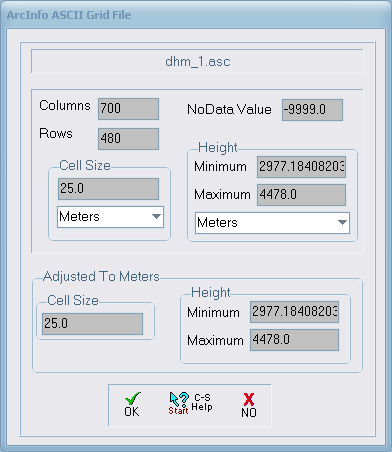This screenshot has height=452, width=392.
Task: Click the Rows label
Action: click(56, 133)
